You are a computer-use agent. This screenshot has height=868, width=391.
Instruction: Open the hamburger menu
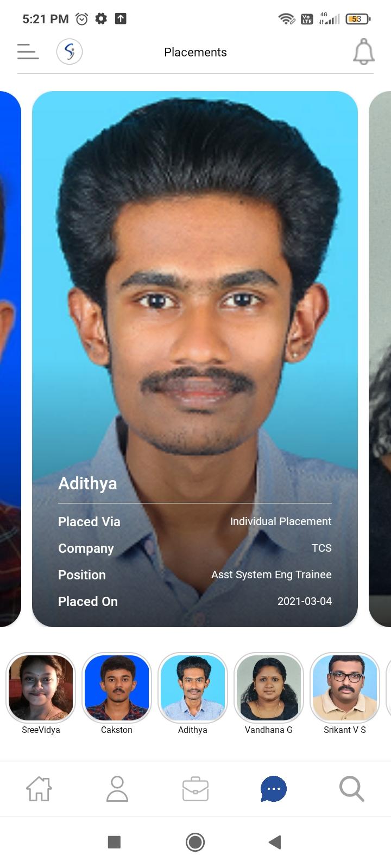coord(28,52)
